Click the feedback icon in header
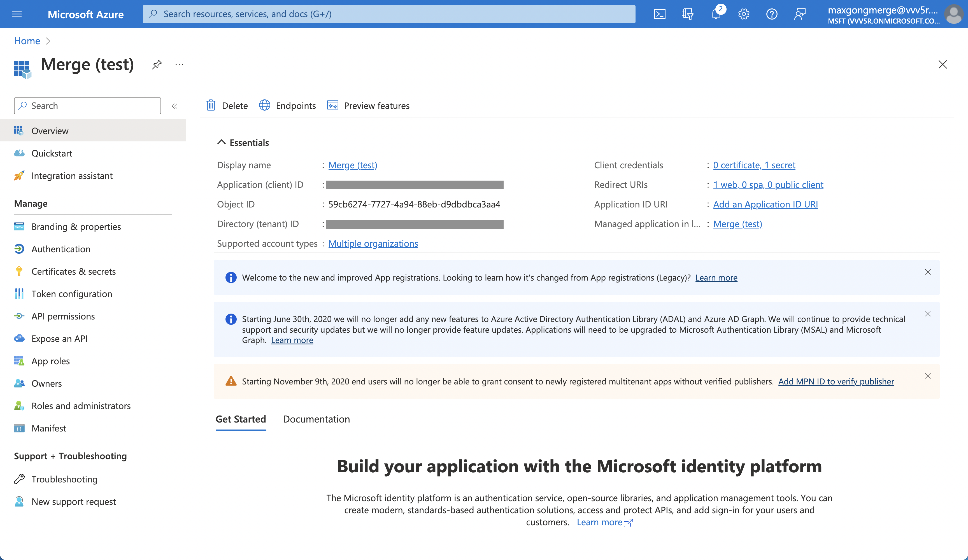Viewport: 968px width, 560px height. pyautogui.click(x=800, y=14)
